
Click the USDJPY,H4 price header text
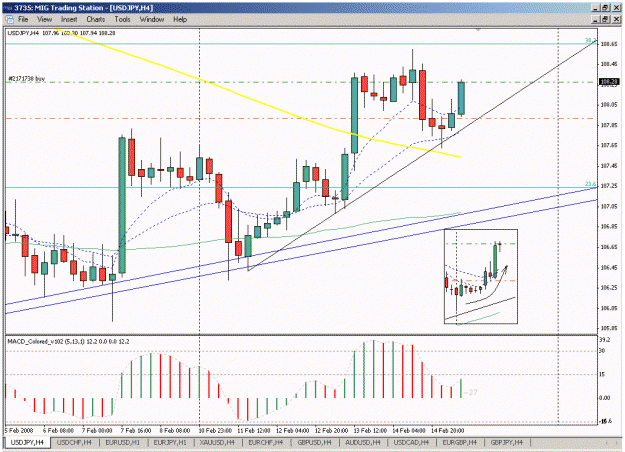coord(61,33)
